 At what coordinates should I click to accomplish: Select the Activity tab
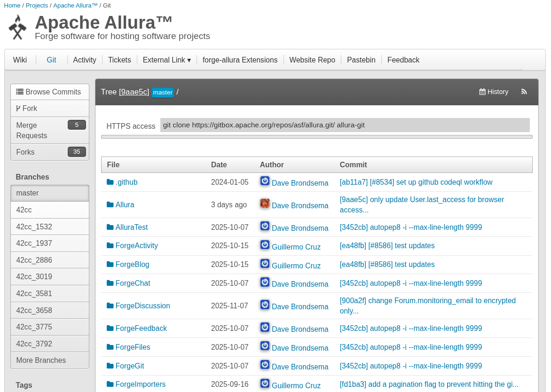coord(84,60)
